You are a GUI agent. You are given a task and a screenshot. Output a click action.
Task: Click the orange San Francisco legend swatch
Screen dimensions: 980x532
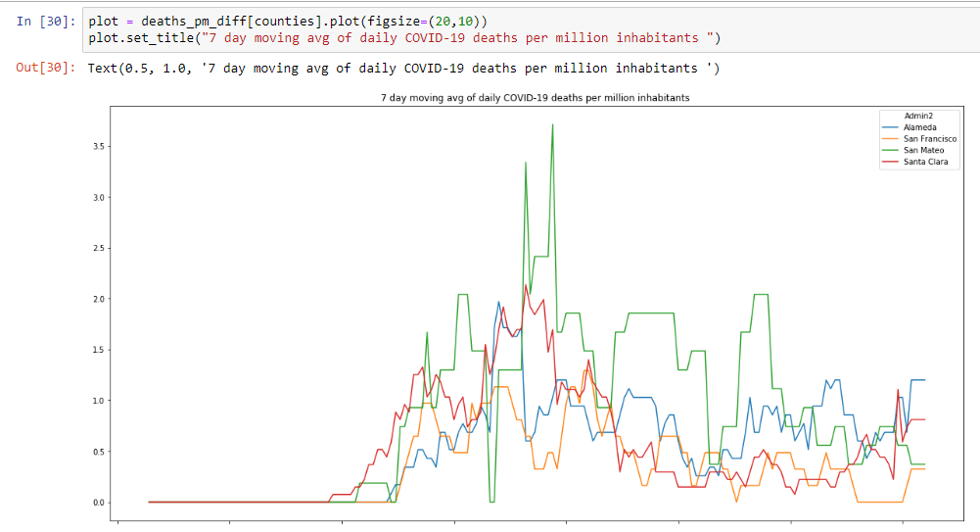[x=892, y=139]
